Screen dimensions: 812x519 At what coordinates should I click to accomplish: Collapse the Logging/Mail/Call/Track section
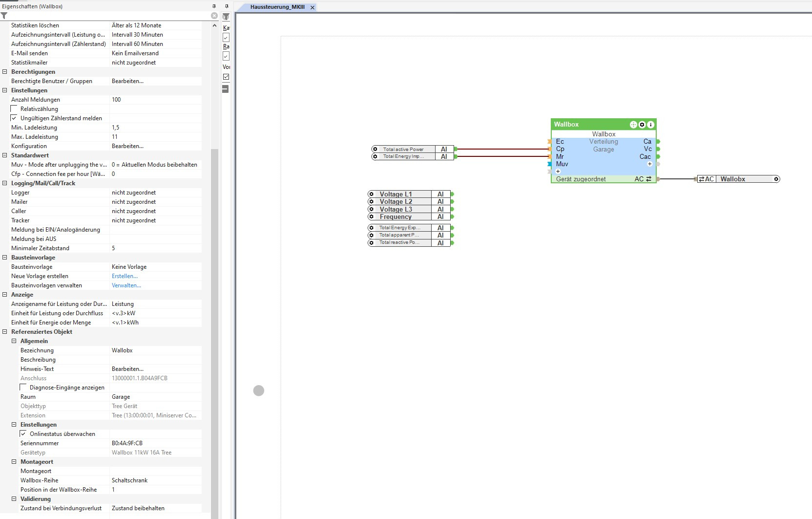(x=5, y=183)
